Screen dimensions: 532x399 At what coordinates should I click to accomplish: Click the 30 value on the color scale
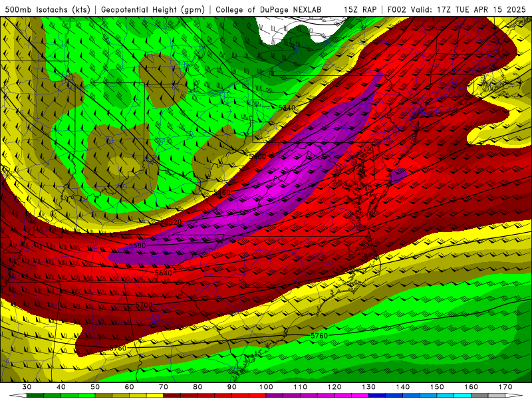tap(27, 387)
